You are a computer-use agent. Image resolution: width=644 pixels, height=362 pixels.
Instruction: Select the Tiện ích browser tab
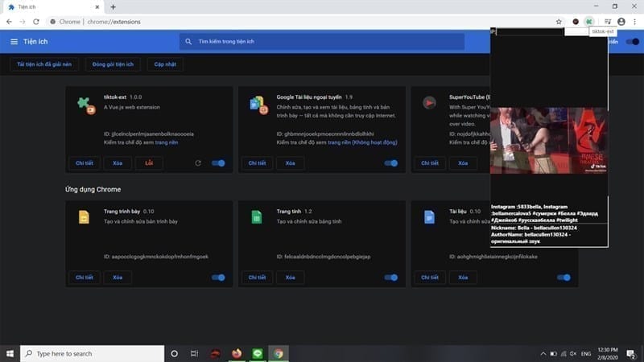click(x=53, y=7)
